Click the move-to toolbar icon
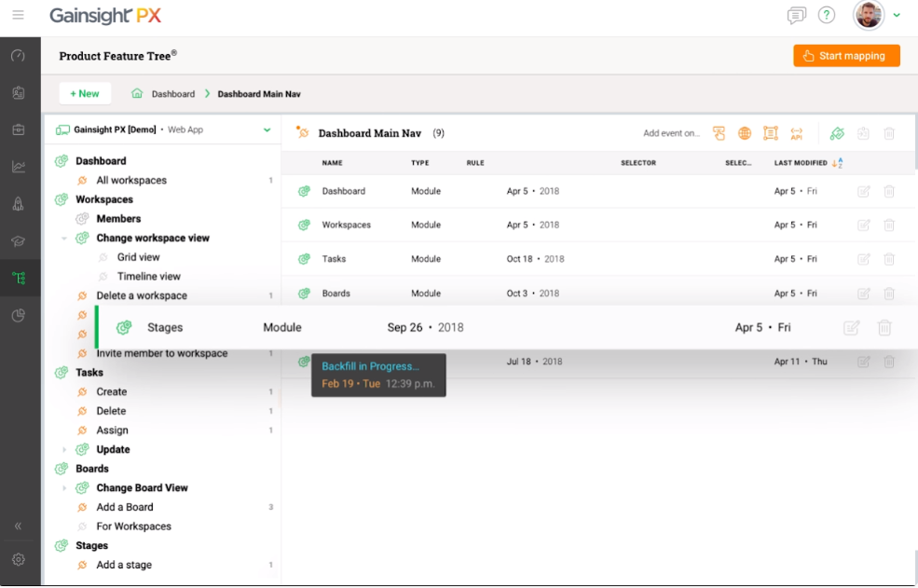Image resolution: width=918 pixels, height=588 pixels. [863, 133]
